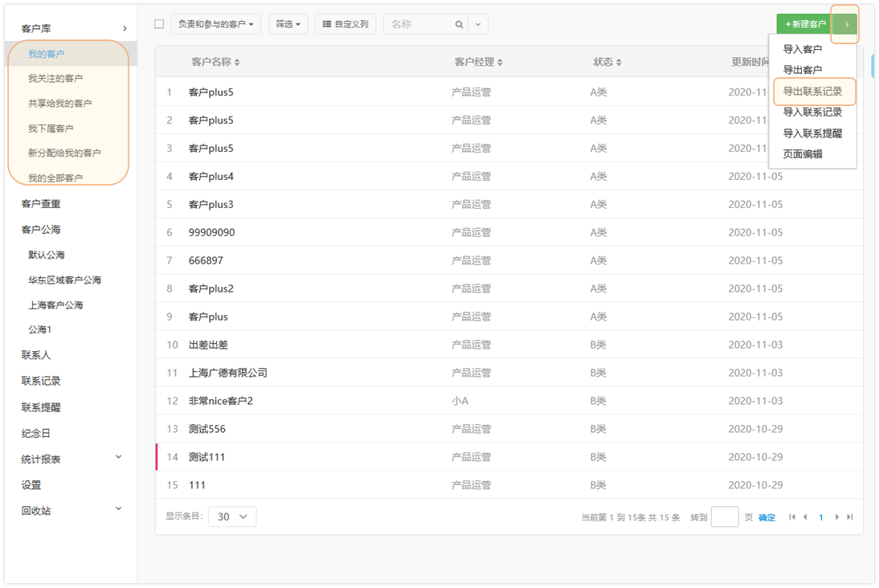The height and width of the screenshot is (588, 879).
Task: Open 自定义列 column settings
Action: (345, 25)
